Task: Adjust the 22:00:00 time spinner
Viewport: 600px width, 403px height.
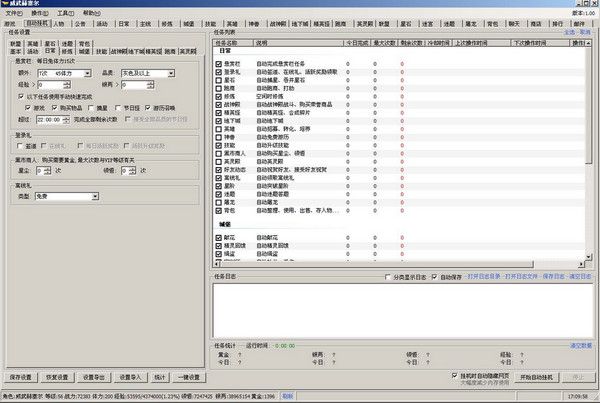Action: click(x=66, y=120)
